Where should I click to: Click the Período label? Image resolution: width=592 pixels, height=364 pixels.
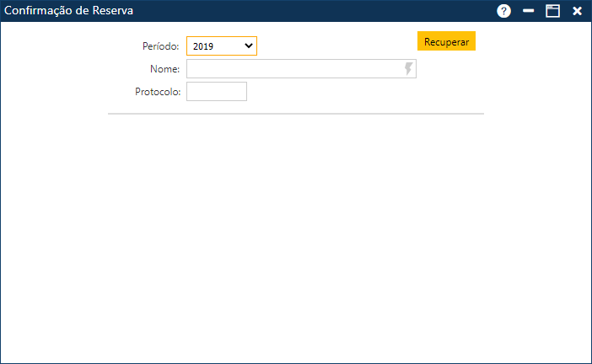(x=160, y=46)
